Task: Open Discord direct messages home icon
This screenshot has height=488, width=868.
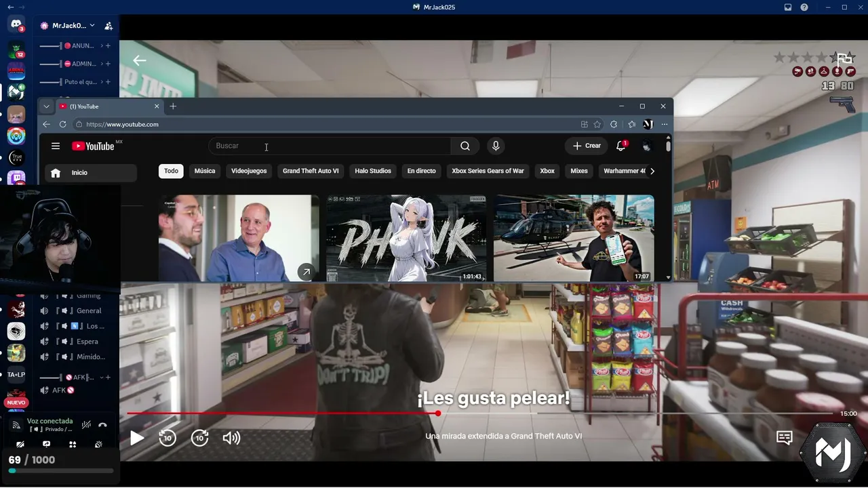Action: pyautogui.click(x=16, y=24)
